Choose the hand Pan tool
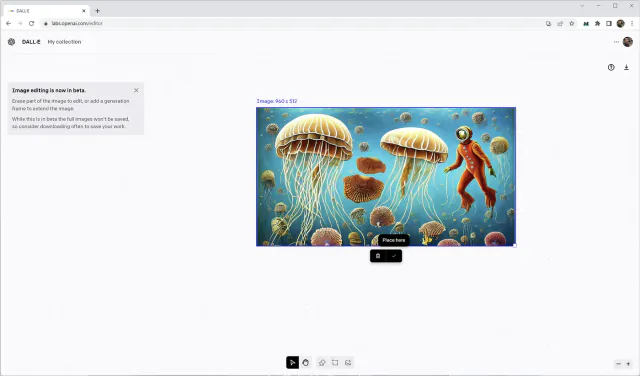The image size is (640, 376). 306,363
